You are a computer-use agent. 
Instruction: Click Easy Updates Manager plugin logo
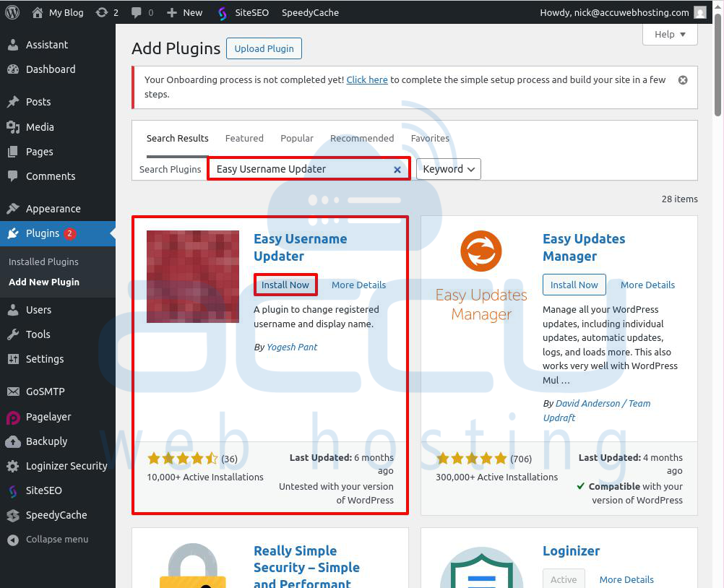(482, 277)
